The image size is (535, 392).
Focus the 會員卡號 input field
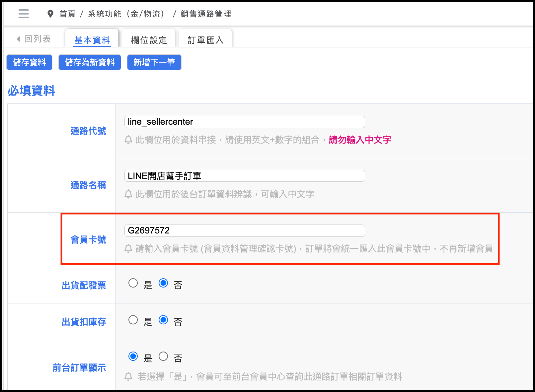click(x=245, y=230)
